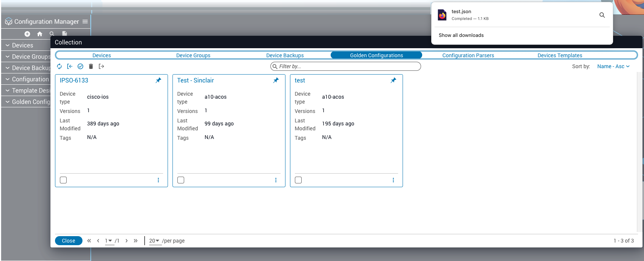Click the select-all checkmark circle icon
The width and height of the screenshot is (644, 261).
[80, 66]
